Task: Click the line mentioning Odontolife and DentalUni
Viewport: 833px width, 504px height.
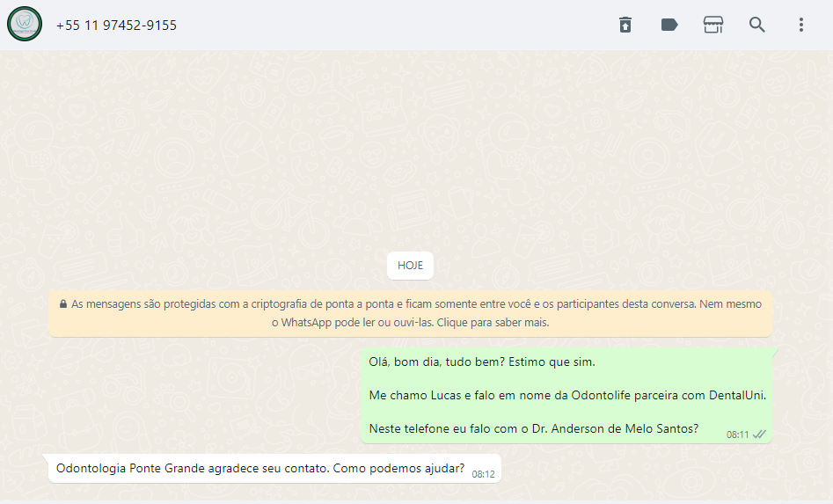Action: pos(567,395)
